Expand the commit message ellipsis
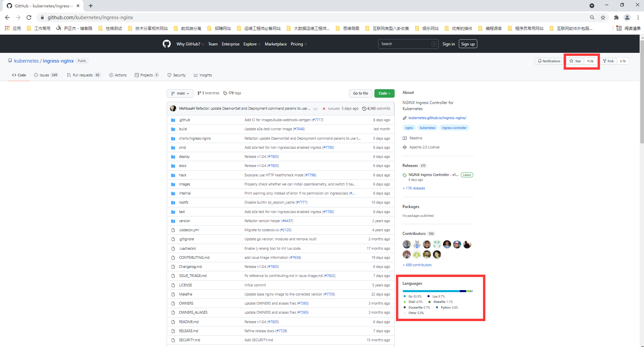 point(315,109)
